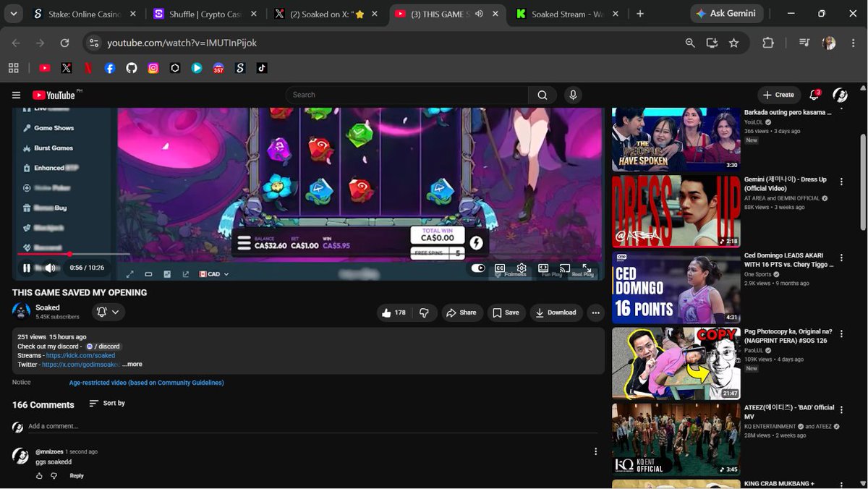Viewport: 868px width, 489px height.
Task: Open the Sort by comments menu
Action: 107,403
